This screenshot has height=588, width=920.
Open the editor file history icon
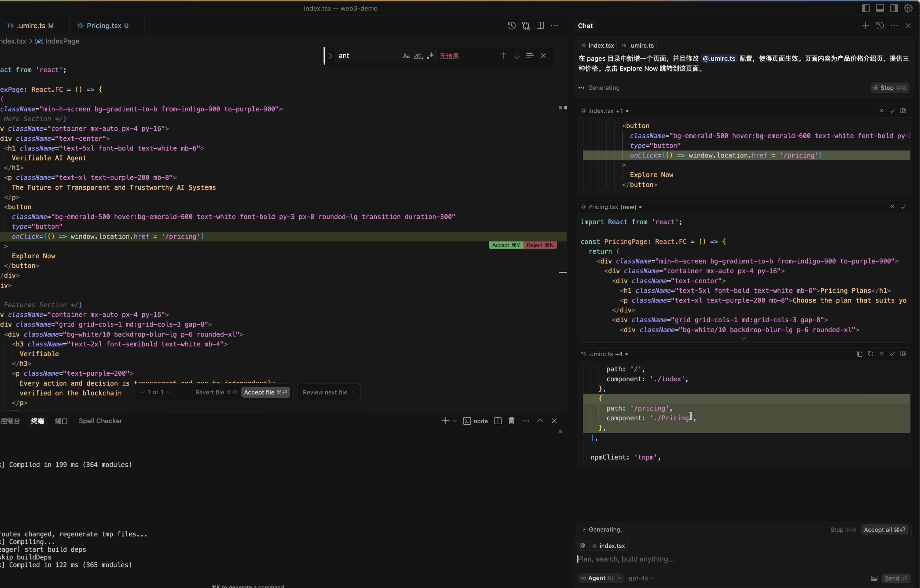512,25
